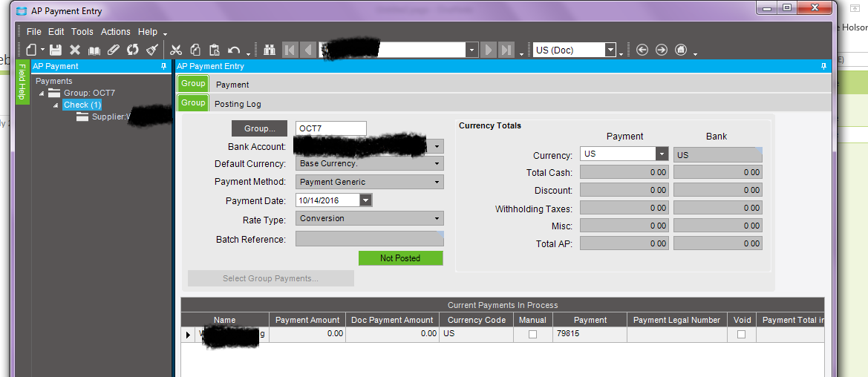Click the Not Posted status indicator
The height and width of the screenshot is (377, 868).
coord(401,258)
